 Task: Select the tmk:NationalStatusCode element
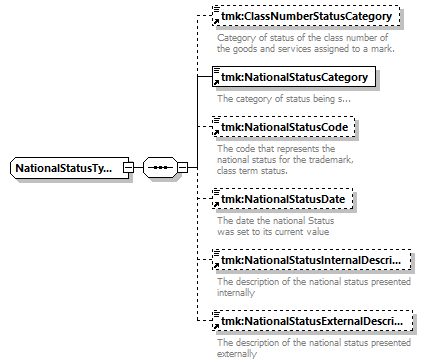click(x=284, y=127)
